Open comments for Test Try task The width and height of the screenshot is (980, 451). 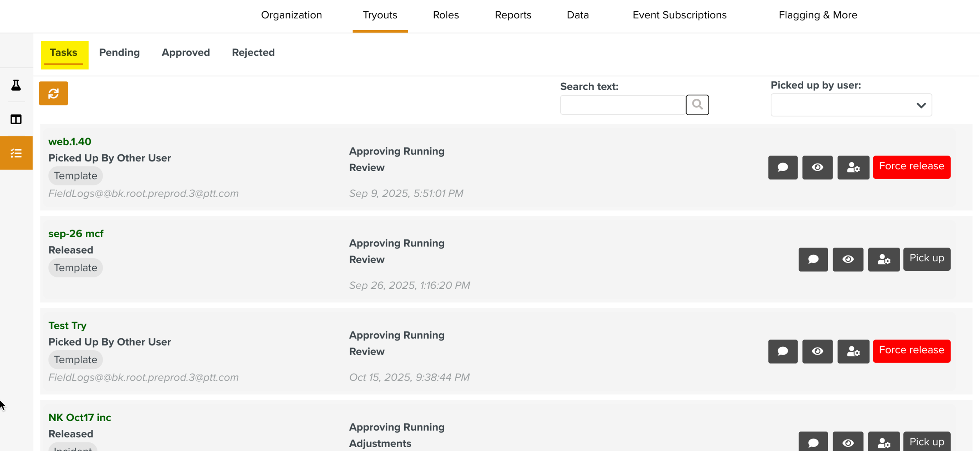[x=782, y=351]
